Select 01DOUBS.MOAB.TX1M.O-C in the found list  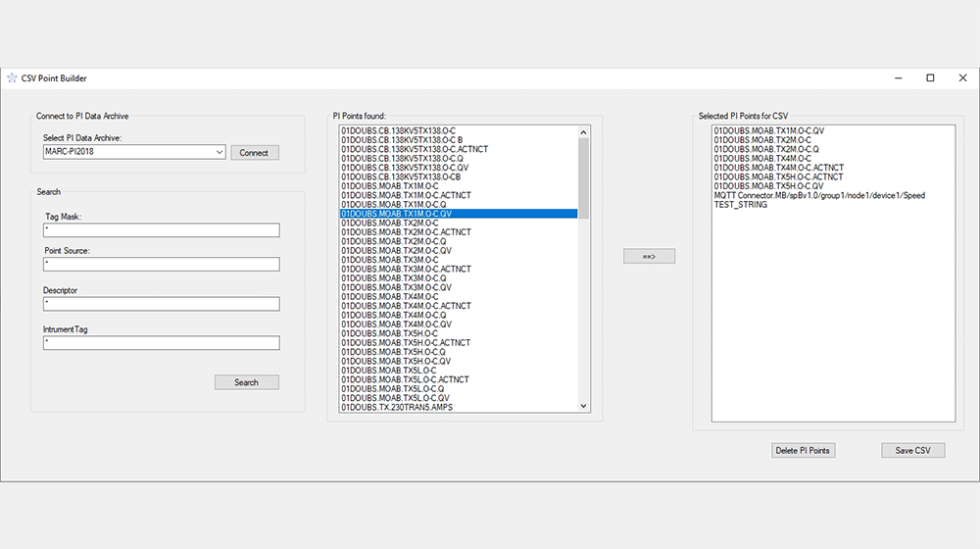pyautogui.click(x=459, y=185)
